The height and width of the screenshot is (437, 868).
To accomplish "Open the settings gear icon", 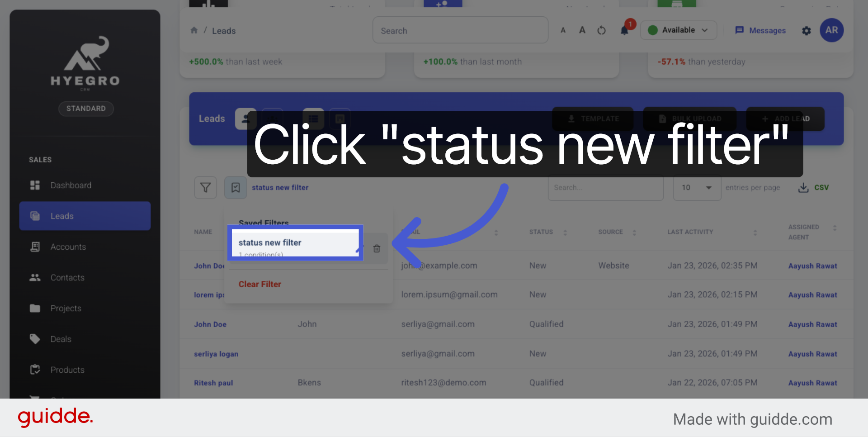I will click(x=807, y=30).
